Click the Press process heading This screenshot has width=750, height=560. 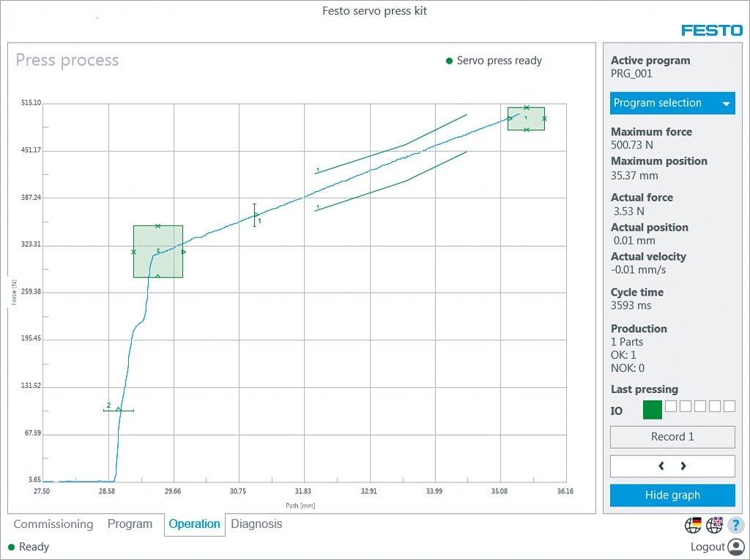(x=67, y=60)
